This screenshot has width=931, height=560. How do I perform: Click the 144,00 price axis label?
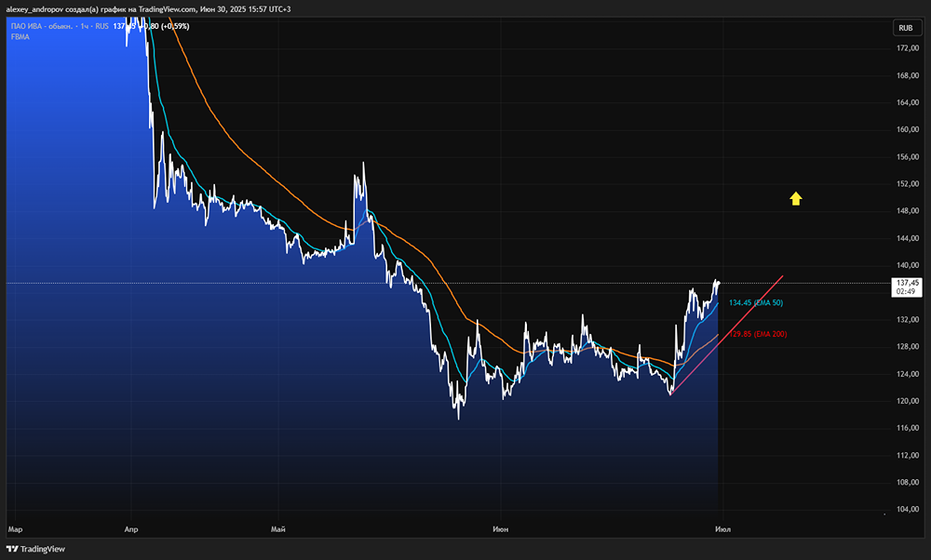(907, 238)
